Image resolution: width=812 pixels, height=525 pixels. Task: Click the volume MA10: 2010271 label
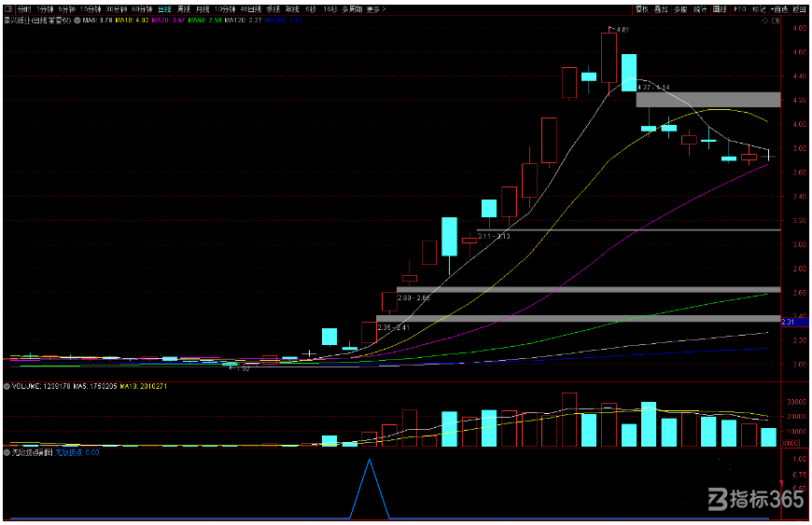144,386
